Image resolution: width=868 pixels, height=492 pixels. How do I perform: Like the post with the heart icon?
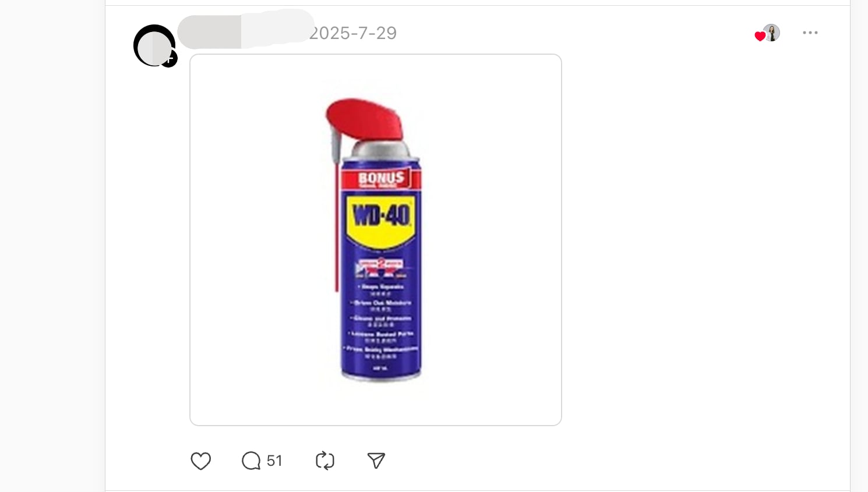coord(200,461)
